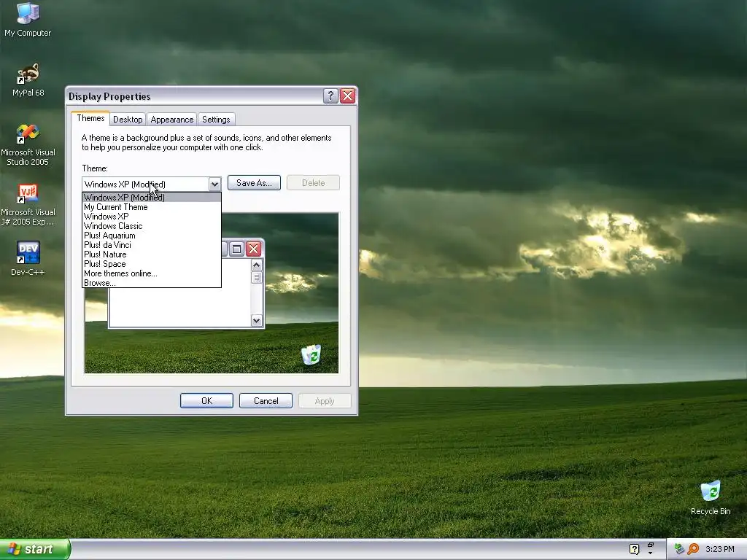Click the Save As... button
The image size is (747, 560).
point(254,183)
